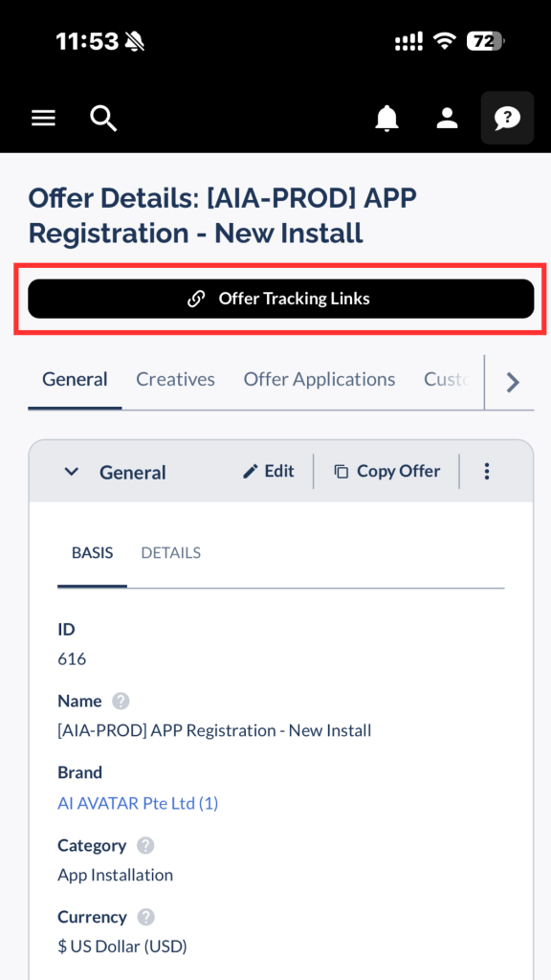Viewport: 551px width, 980px height.
Task: Click the help icon beside Currency
Action: (x=146, y=918)
